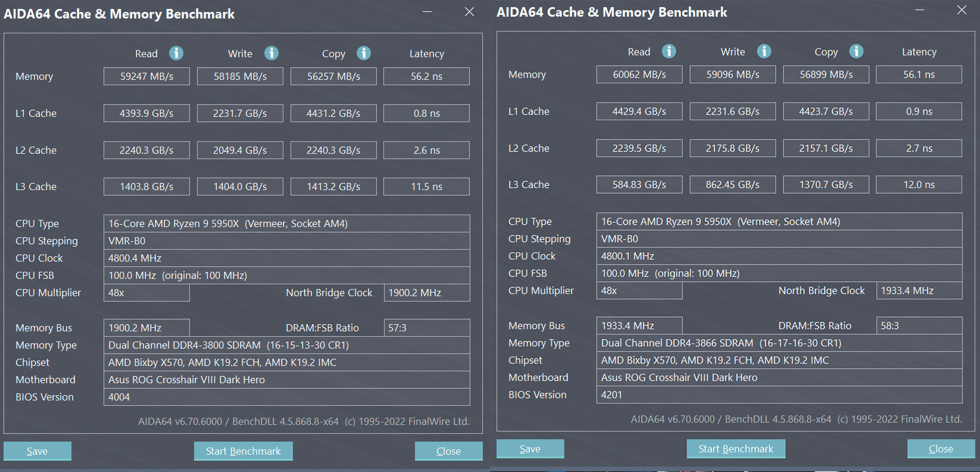Click the Copy info icon in left window
This screenshot has width=980, height=472.
[x=364, y=53]
